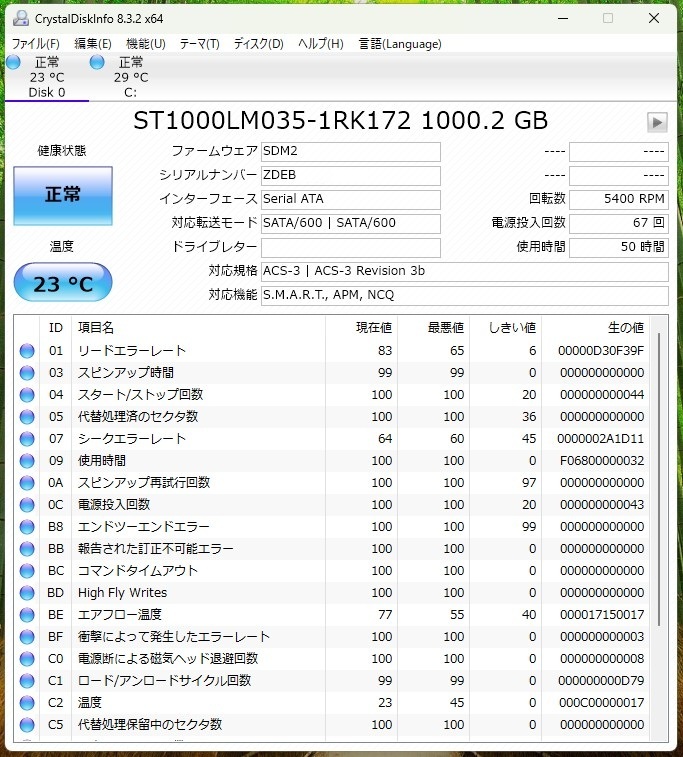Click raw value 000000000D79
Screen dimensions: 683x757
(x=601, y=681)
